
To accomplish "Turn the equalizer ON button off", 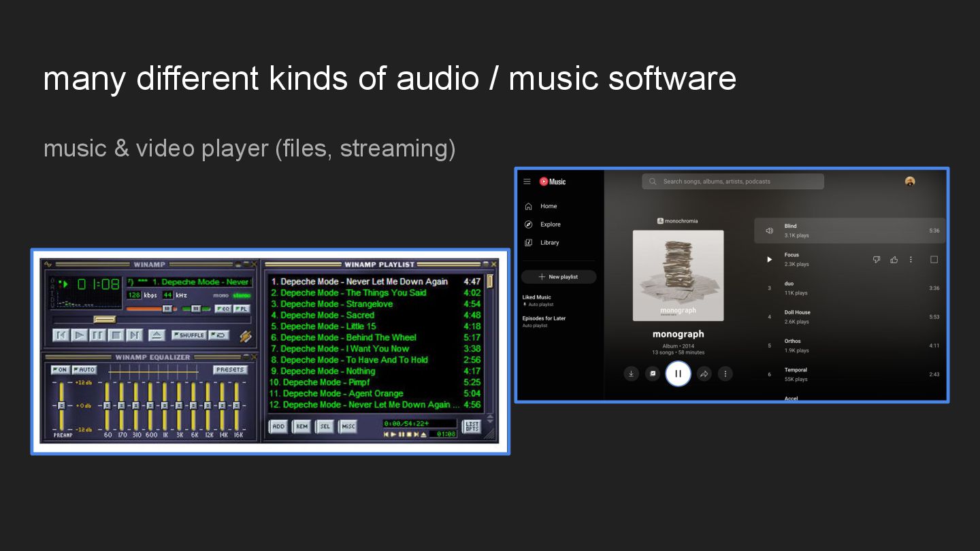I will 61,370.
